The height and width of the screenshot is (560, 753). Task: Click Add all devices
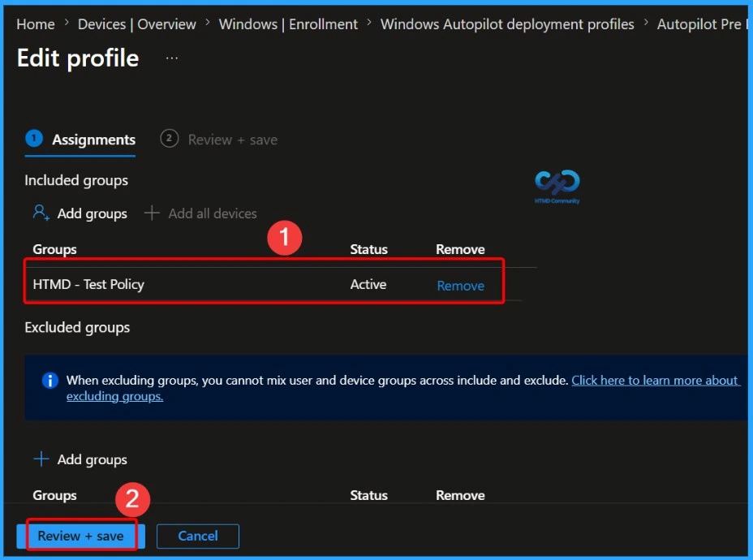pos(213,213)
